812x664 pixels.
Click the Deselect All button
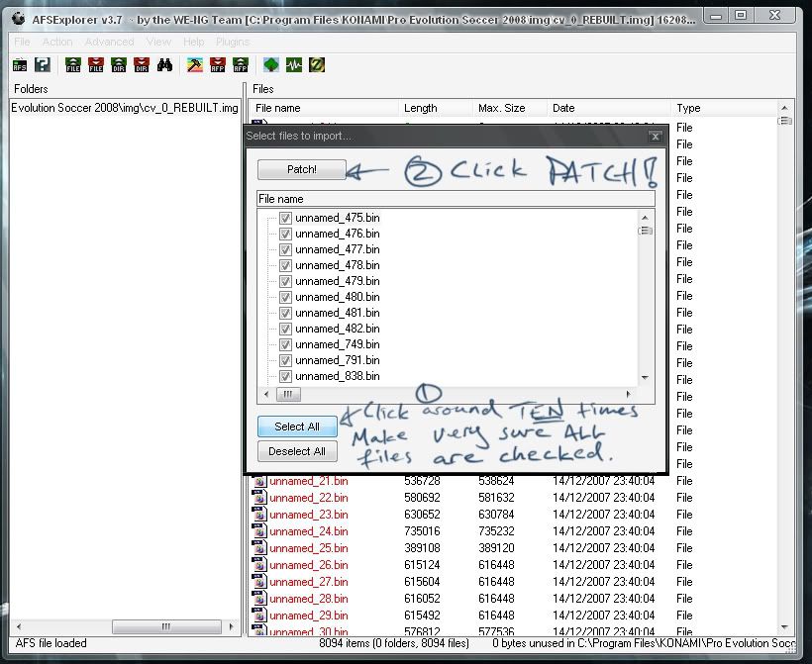pos(297,451)
